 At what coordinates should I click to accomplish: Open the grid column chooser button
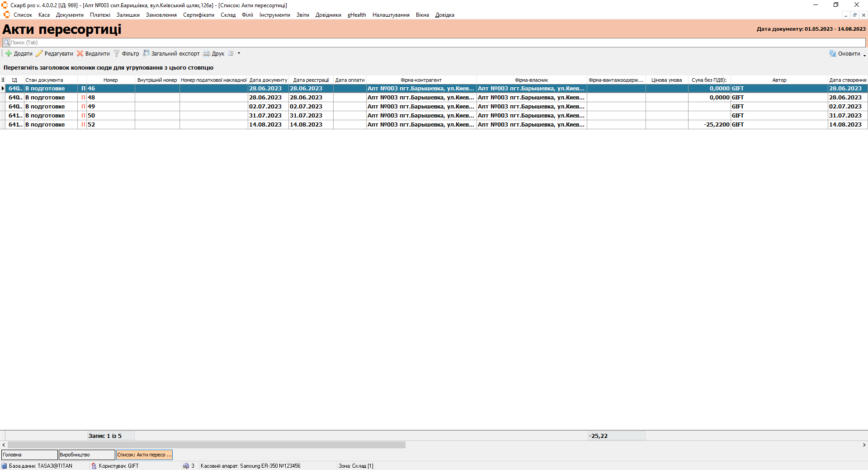[x=3, y=80]
